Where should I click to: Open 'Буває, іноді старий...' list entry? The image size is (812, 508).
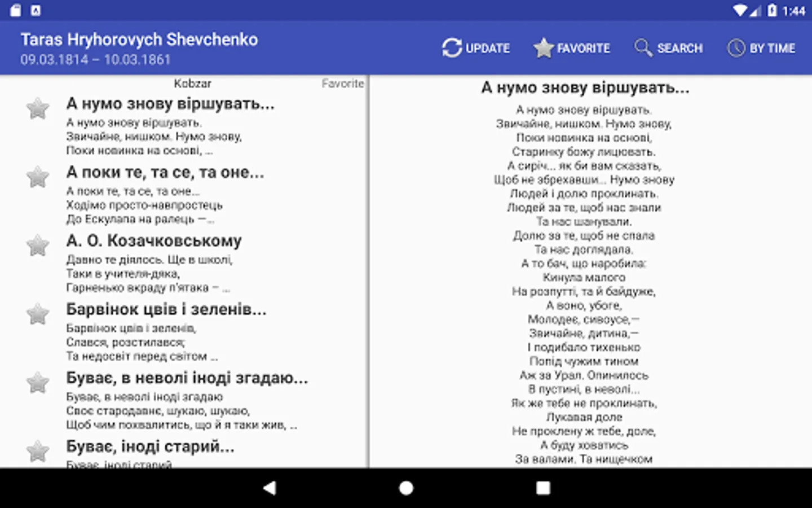tap(150, 446)
